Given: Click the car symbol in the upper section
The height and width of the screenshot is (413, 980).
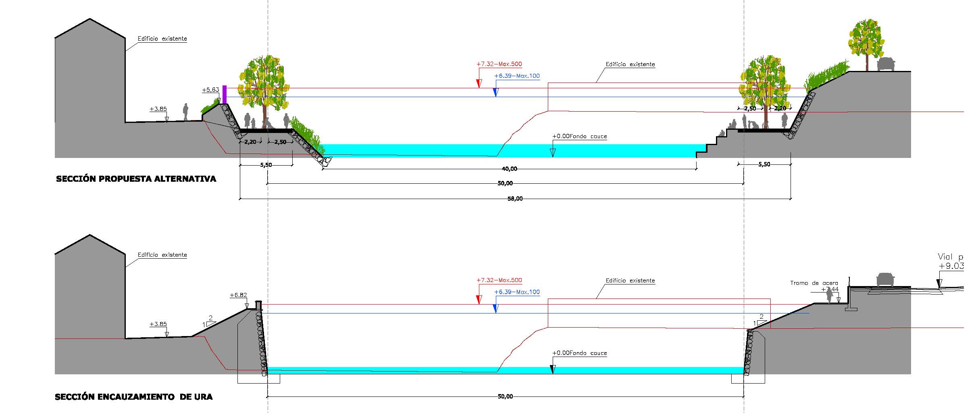Looking at the screenshot, I should tap(886, 64).
